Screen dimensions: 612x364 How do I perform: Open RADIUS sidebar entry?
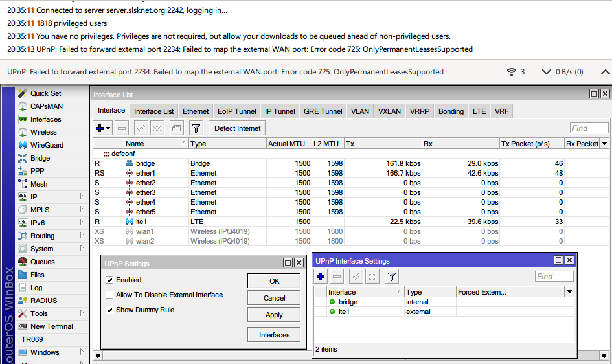click(43, 301)
